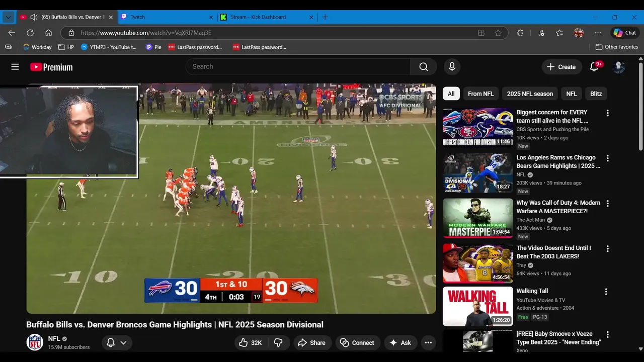
Task: Dislike the video with thumbs down
Action: [278, 343]
